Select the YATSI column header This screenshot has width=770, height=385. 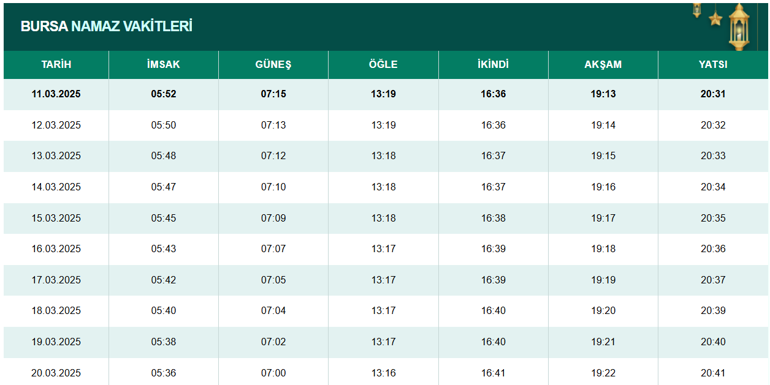(713, 65)
